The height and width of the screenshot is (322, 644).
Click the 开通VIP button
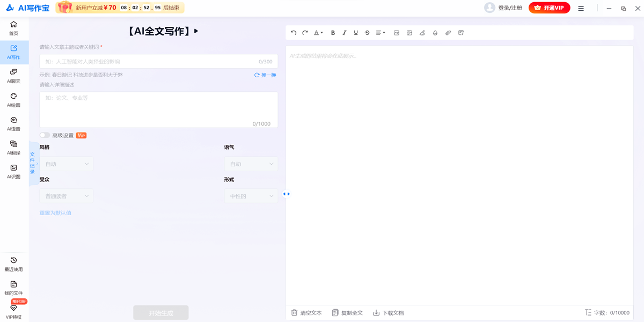tap(549, 8)
